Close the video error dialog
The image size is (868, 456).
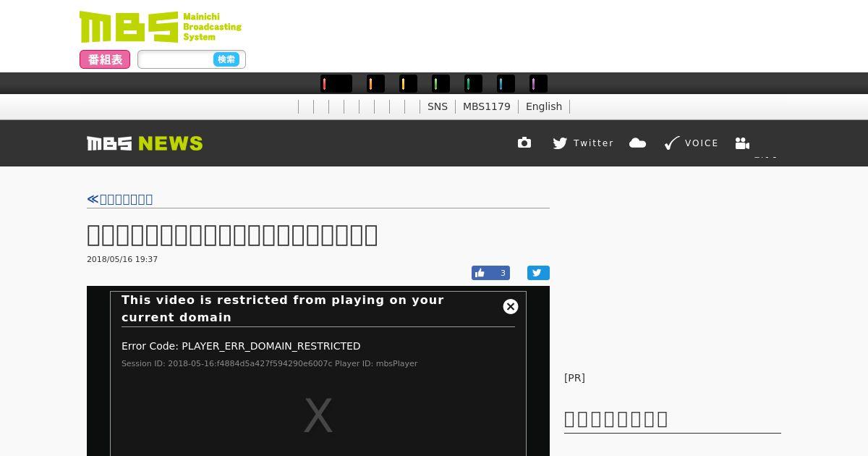pos(511,307)
